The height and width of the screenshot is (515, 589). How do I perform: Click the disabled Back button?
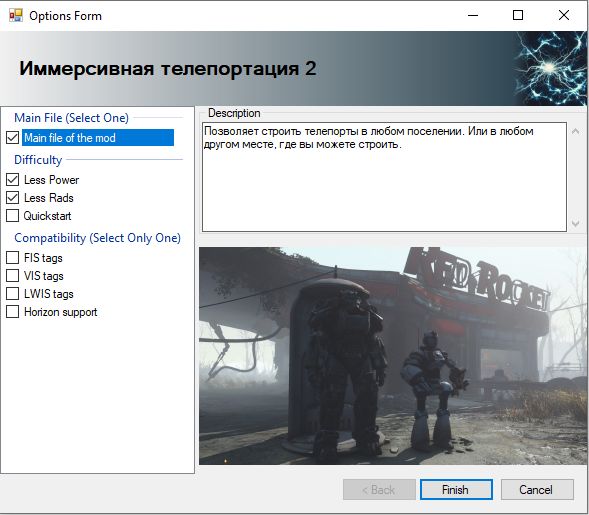(x=379, y=489)
